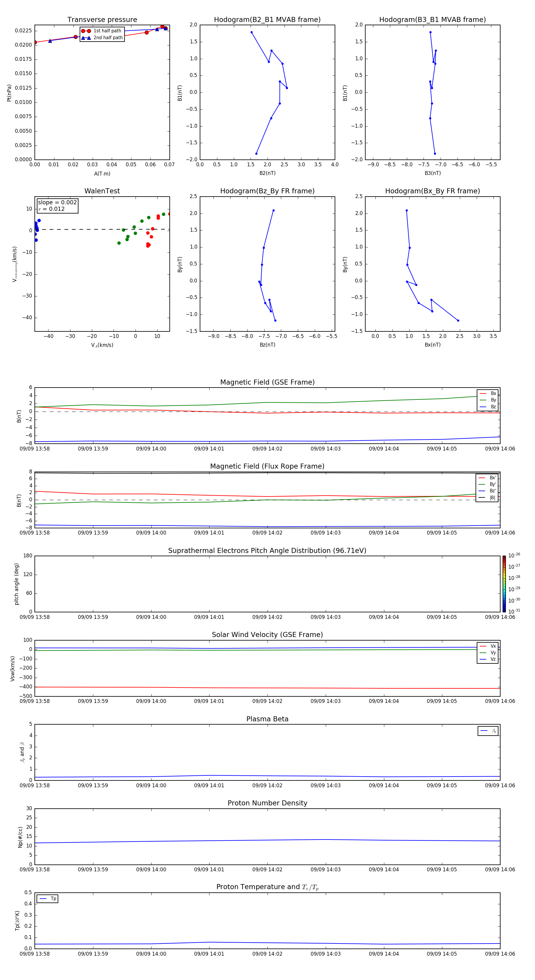Click the '|B|' legend entry in Flux Rope plot
The width and height of the screenshot is (535, 980).
click(487, 498)
